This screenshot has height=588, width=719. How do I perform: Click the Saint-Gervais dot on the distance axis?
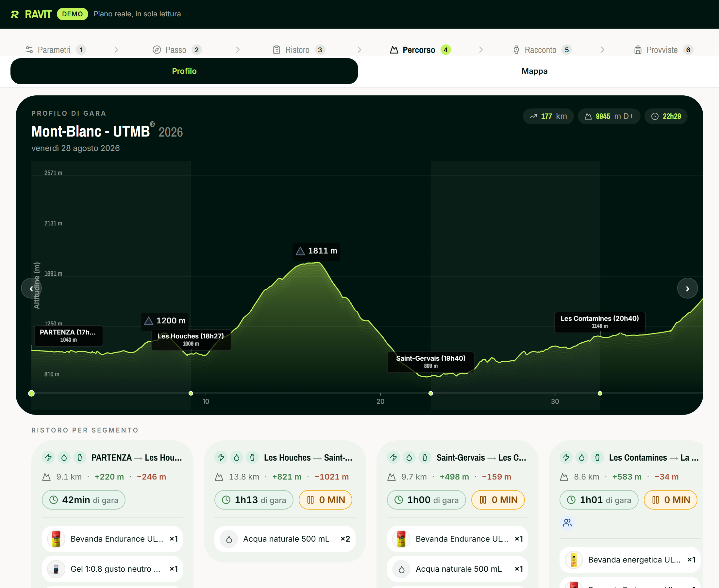tap(431, 393)
